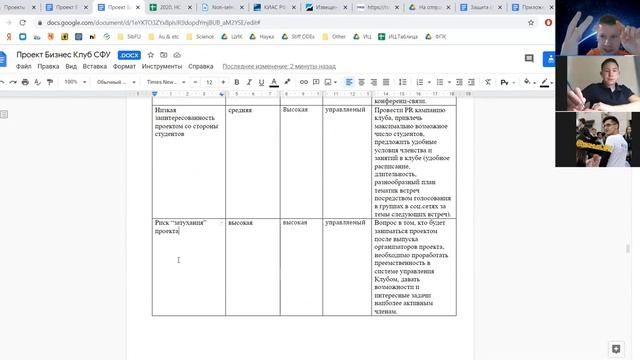Center align the text
Image resolution: width=640 pixels, height=360 pixels.
361,82
